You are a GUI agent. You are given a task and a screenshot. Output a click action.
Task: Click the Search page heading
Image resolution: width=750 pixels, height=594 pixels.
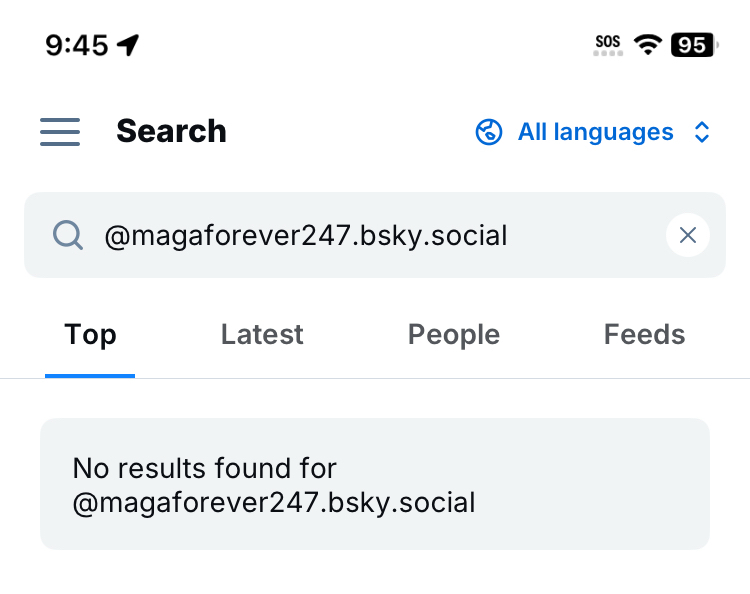171,131
